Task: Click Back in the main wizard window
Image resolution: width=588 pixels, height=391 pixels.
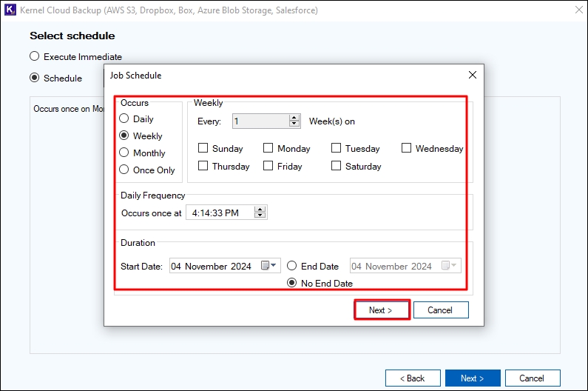Action: point(413,378)
